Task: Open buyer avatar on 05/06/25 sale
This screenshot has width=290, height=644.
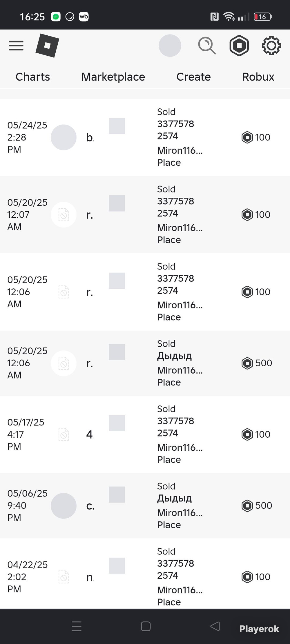Action: (x=64, y=506)
